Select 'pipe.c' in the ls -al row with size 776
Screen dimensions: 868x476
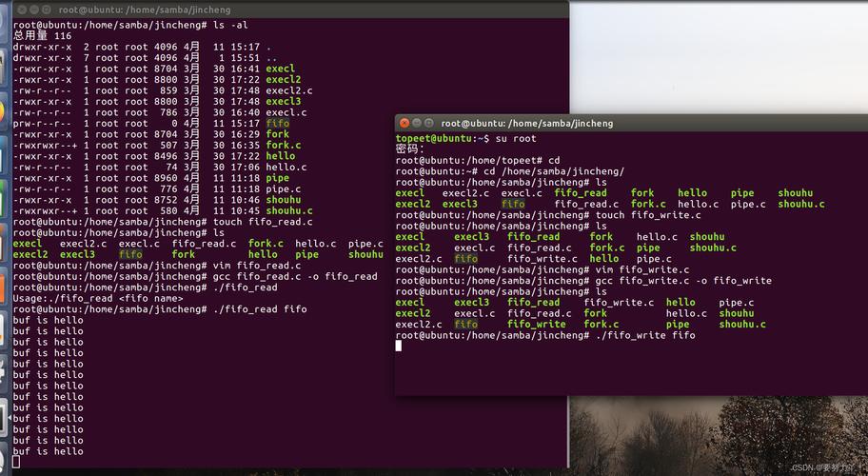[284, 189]
